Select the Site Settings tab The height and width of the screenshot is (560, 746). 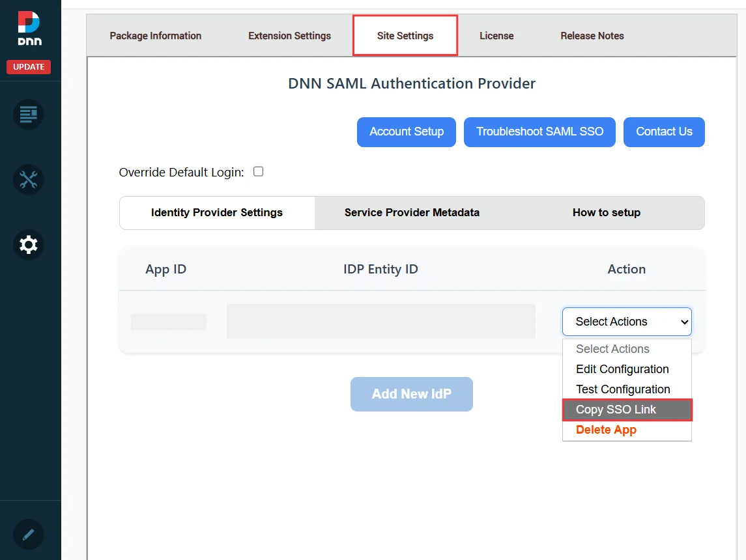405,36
